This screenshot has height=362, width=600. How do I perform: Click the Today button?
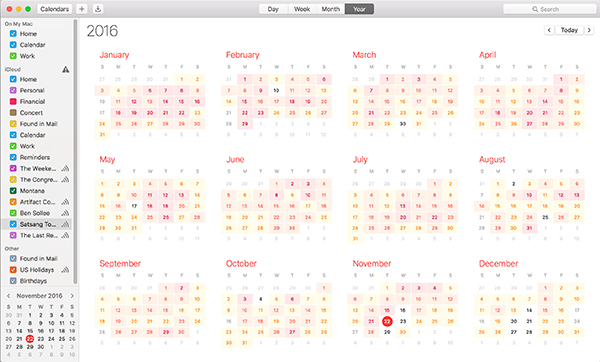[569, 30]
